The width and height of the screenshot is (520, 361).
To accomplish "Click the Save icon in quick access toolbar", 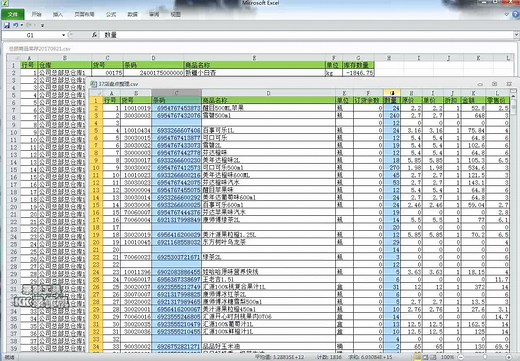I will click(x=7, y=25).
